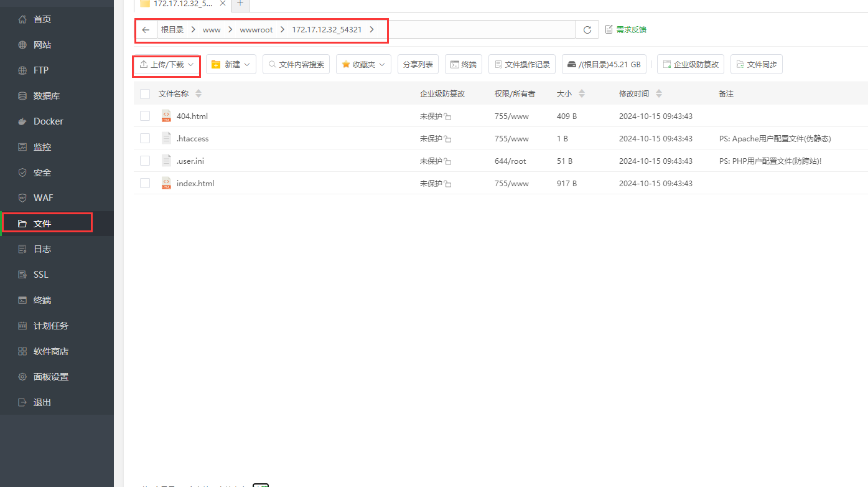Click 172.17.12.32_54321 in the breadcrumb
The image size is (868, 487).
(327, 29)
